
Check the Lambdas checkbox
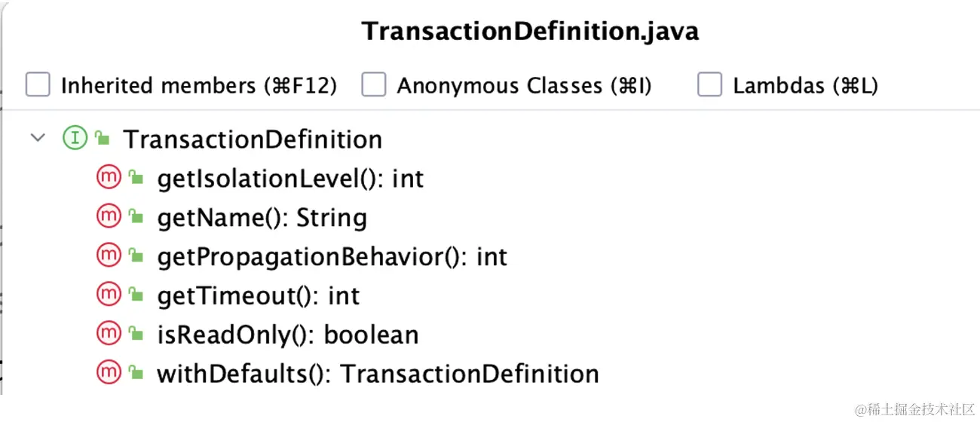[x=709, y=85]
